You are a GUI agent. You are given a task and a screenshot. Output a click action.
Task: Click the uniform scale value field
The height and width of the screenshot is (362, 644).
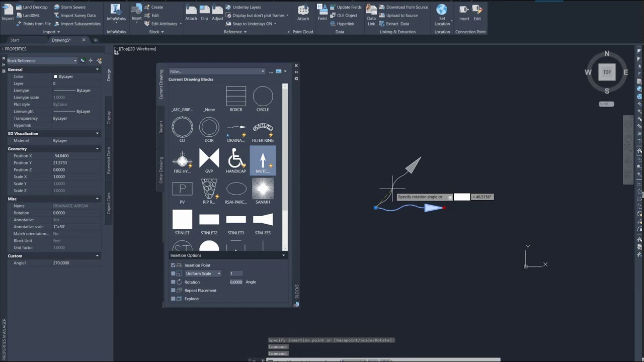click(236, 274)
